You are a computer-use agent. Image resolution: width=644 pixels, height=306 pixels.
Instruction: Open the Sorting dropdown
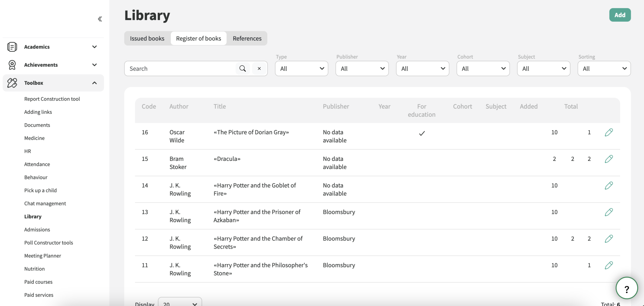tap(604, 68)
